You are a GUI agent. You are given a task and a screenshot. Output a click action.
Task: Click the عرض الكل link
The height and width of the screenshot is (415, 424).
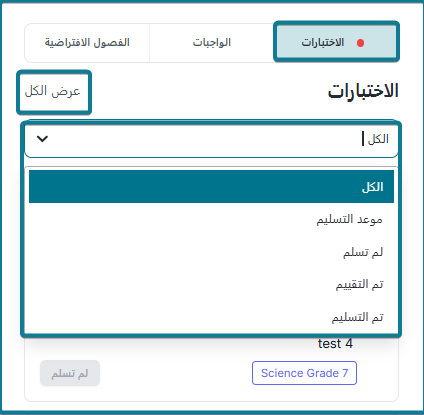pos(53,91)
